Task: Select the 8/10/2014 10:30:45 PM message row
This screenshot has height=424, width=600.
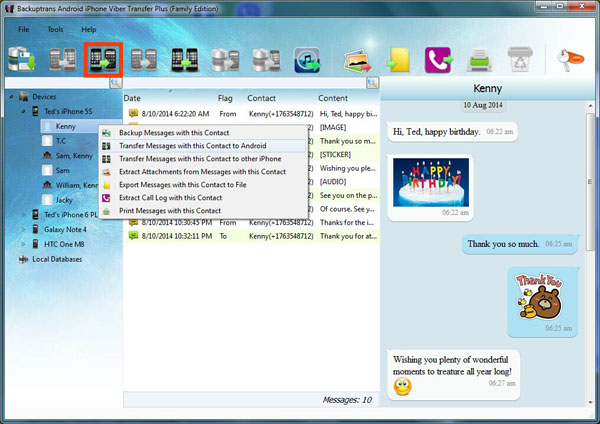Action: tap(251, 222)
